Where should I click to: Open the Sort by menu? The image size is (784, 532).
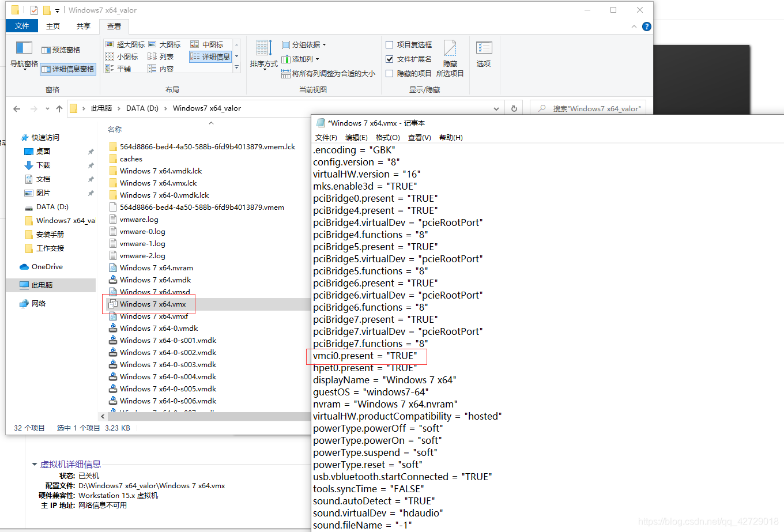(263, 55)
